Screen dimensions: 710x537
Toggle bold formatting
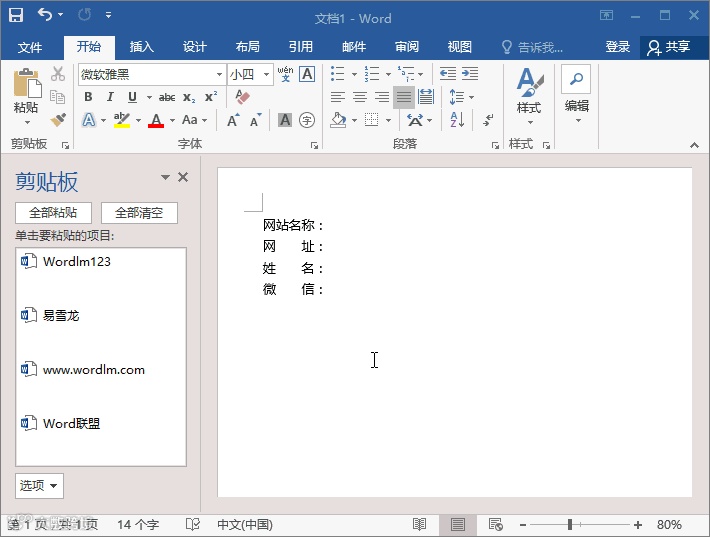tap(88, 97)
